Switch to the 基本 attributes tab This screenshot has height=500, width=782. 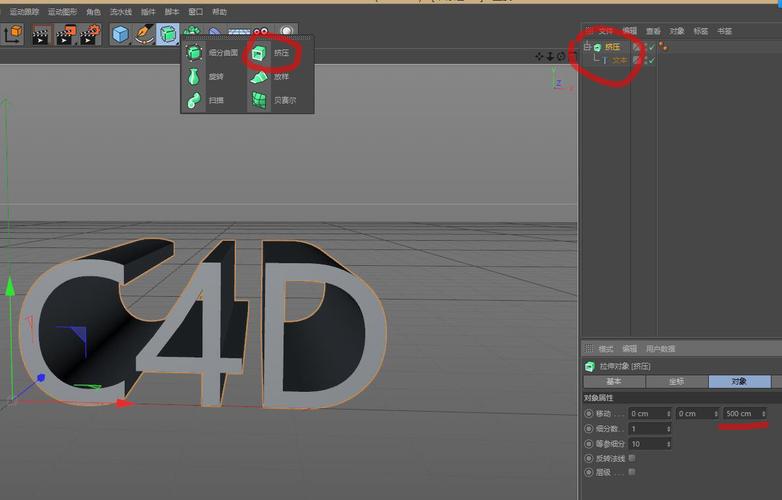click(x=614, y=382)
